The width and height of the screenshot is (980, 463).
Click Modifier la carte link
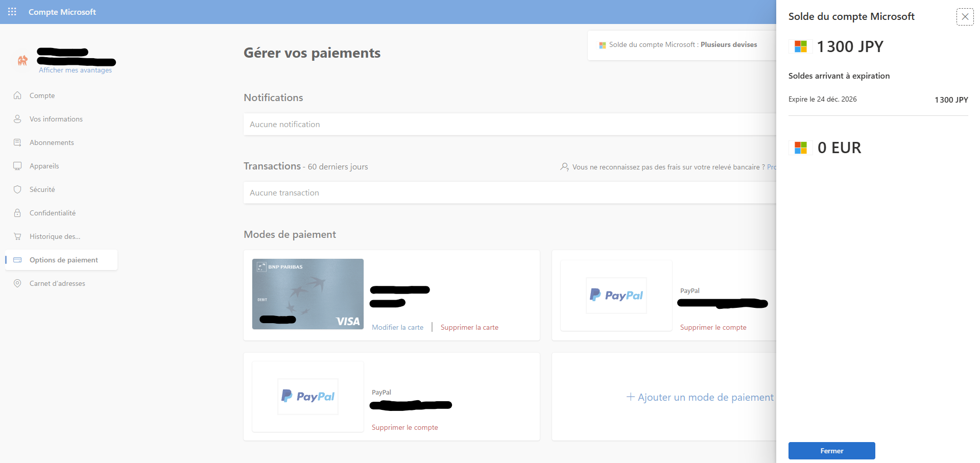tap(397, 327)
